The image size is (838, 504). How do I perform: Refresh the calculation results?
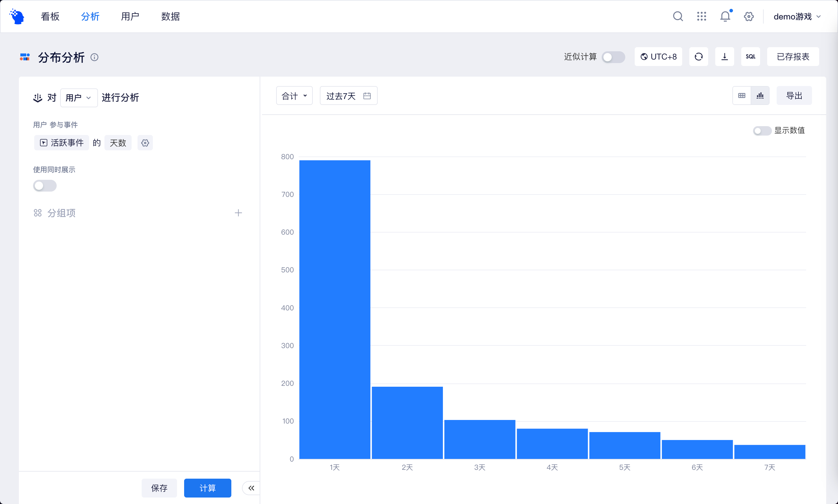(698, 56)
